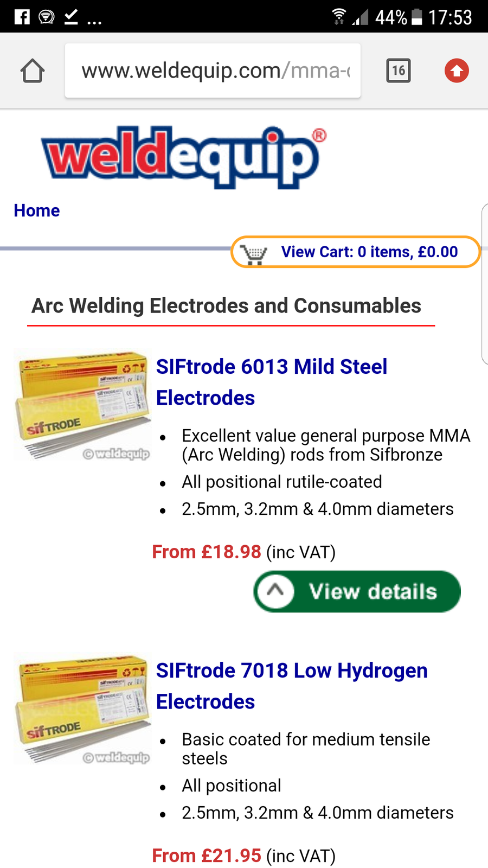
Task: Tap the battery icon in status bar
Action: (x=416, y=17)
